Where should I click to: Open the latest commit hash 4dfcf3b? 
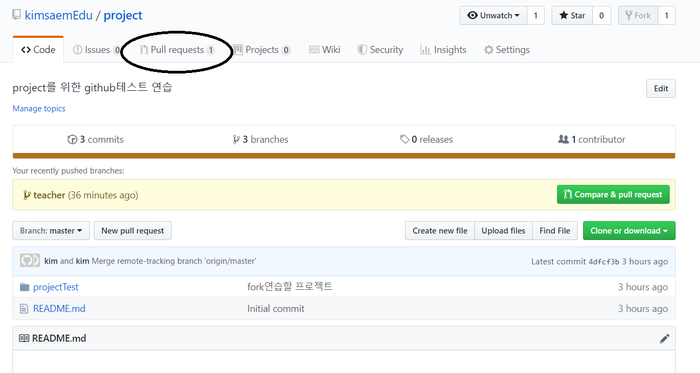[604, 262]
